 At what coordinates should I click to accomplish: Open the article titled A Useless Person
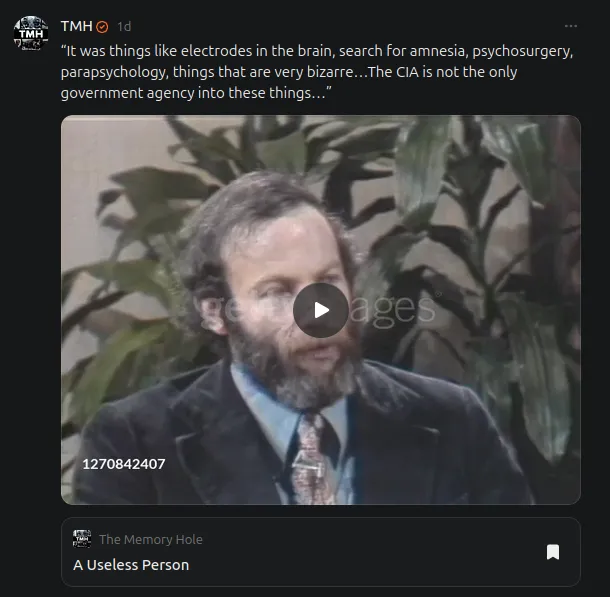tap(131, 565)
